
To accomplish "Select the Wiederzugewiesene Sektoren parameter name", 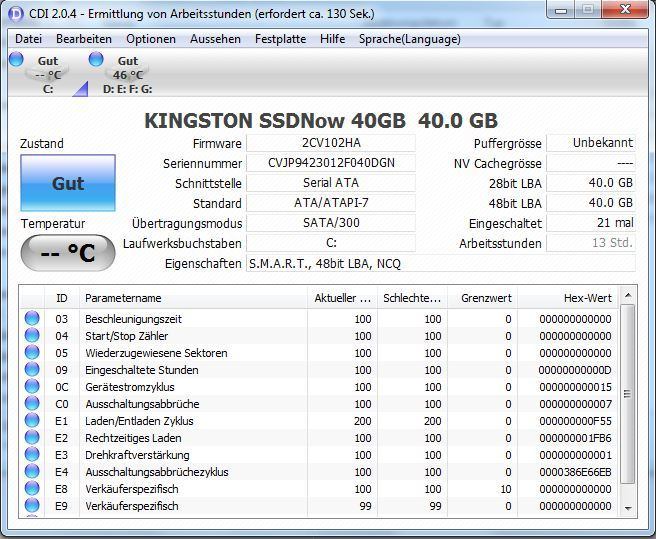I will coord(156,353).
